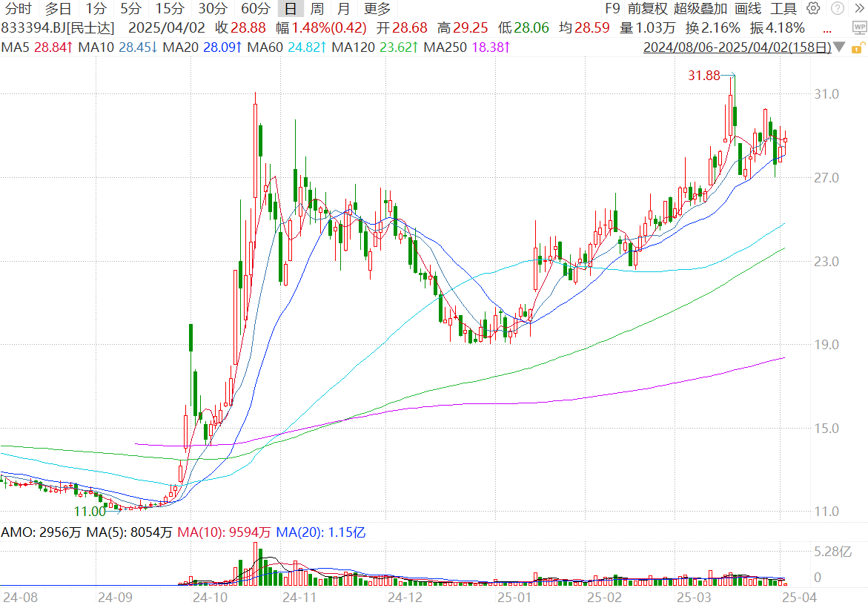Click MA10 28.45 indicator label

117,47
